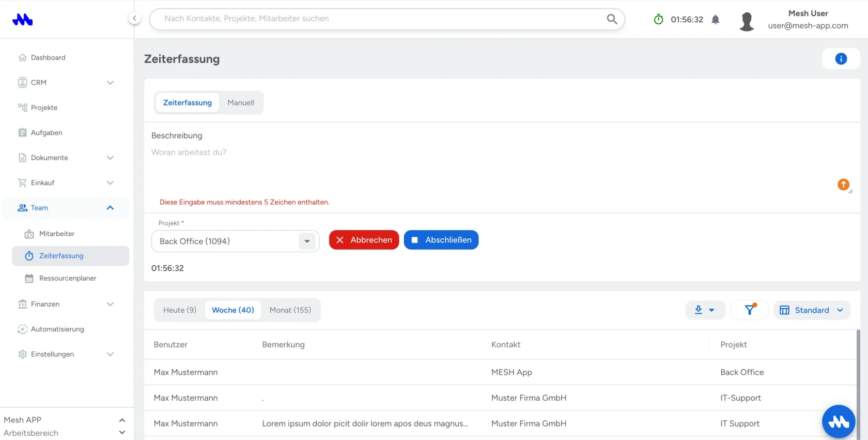Collapse the Team menu chevron
The image size is (868, 440).
tap(110, 208)
